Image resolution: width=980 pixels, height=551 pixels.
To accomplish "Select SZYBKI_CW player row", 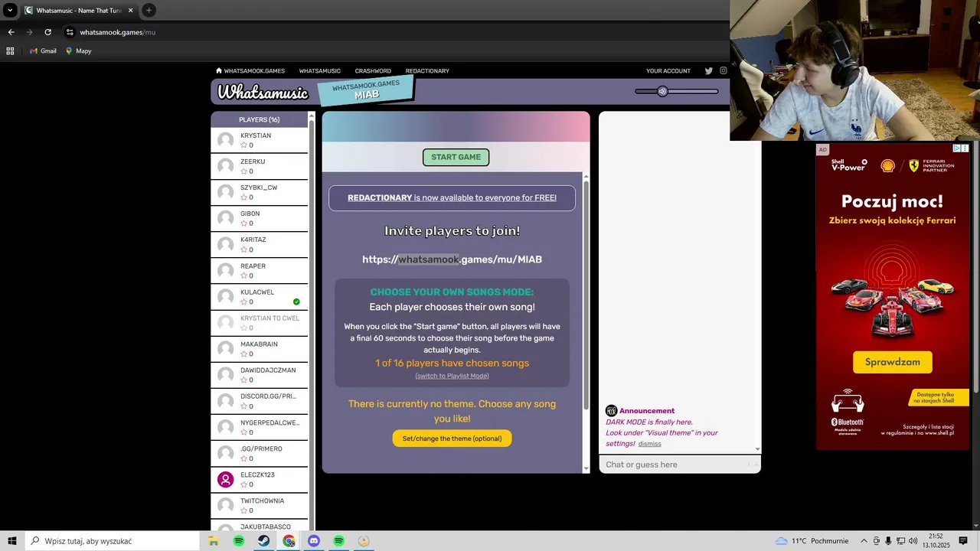I will pos(260,192).
